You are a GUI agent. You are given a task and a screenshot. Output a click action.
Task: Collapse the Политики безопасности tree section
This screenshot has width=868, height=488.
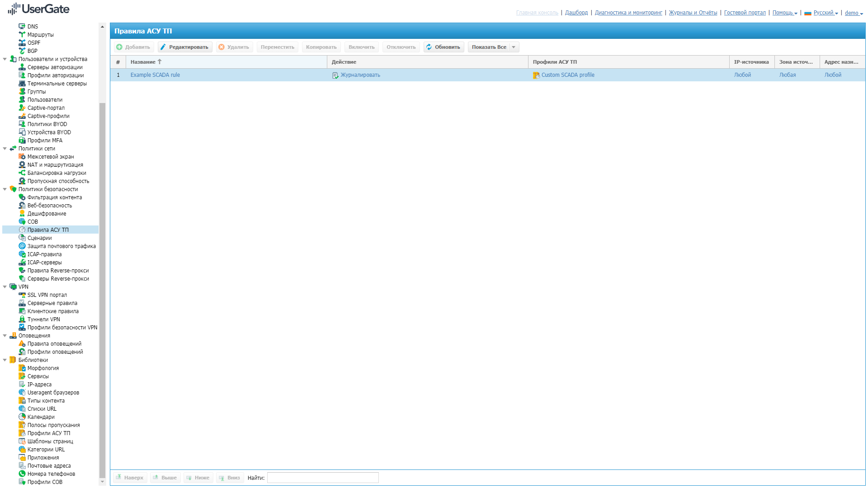tap(5, 189)
